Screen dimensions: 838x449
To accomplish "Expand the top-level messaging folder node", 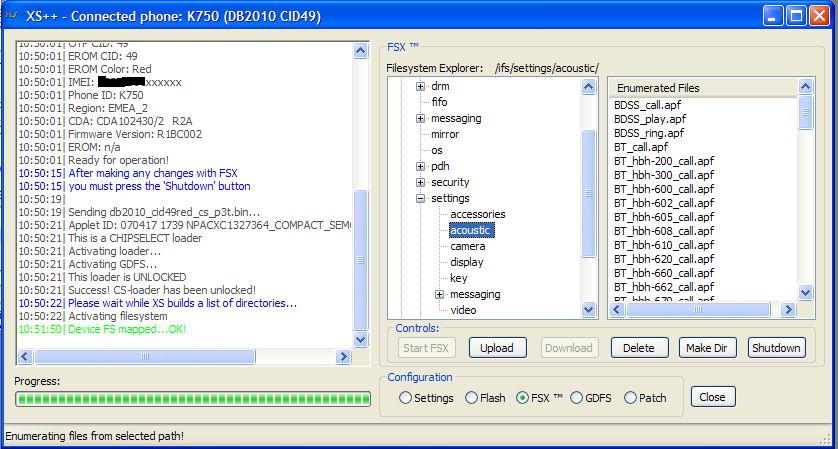I will (421, 118).
